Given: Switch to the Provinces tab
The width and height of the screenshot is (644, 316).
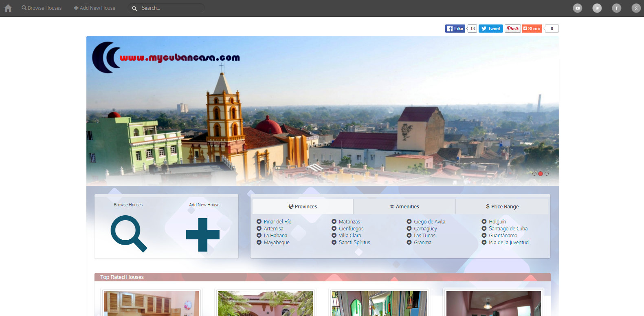Looking at the screenshot, I should [x=303, y=207].
